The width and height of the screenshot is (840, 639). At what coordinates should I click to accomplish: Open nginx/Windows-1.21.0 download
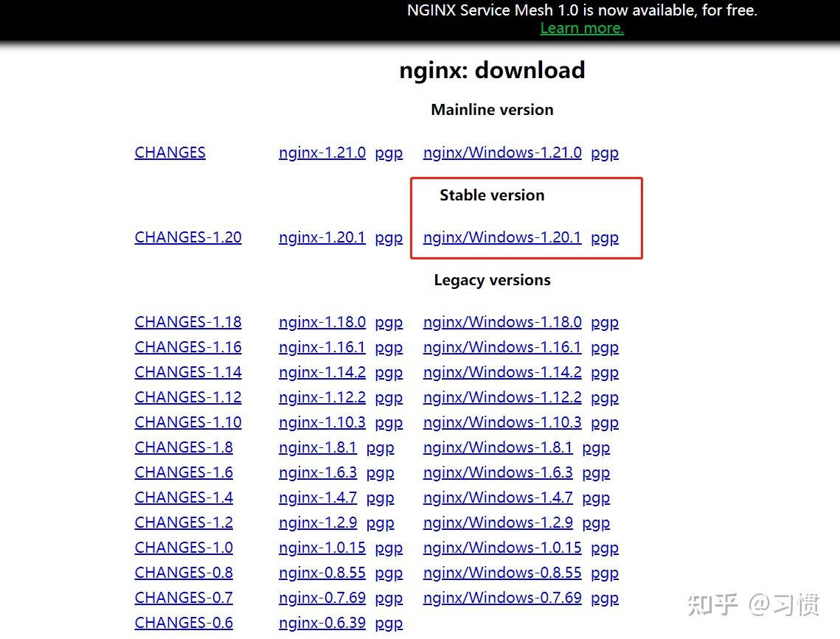click(x=502, y=153)
